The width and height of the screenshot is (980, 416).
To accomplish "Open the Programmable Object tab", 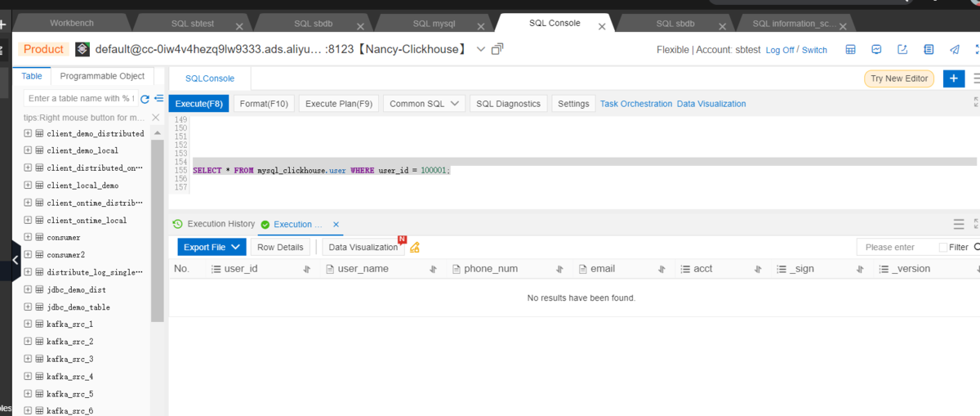I will [x=102, y=76].
